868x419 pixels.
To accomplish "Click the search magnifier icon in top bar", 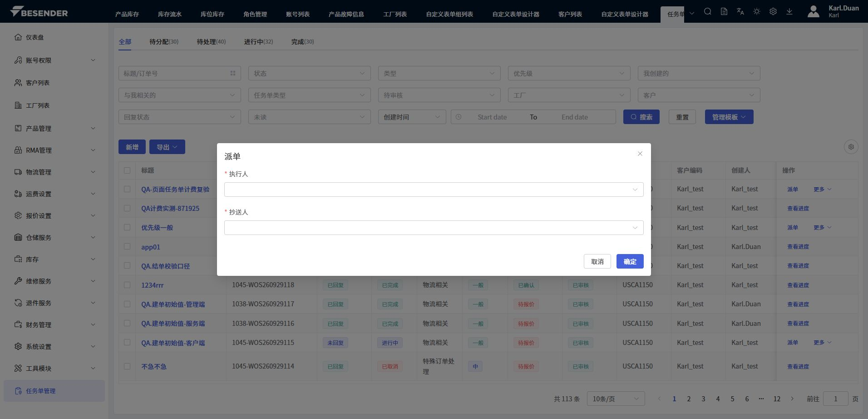I will [x=707, y=11].
